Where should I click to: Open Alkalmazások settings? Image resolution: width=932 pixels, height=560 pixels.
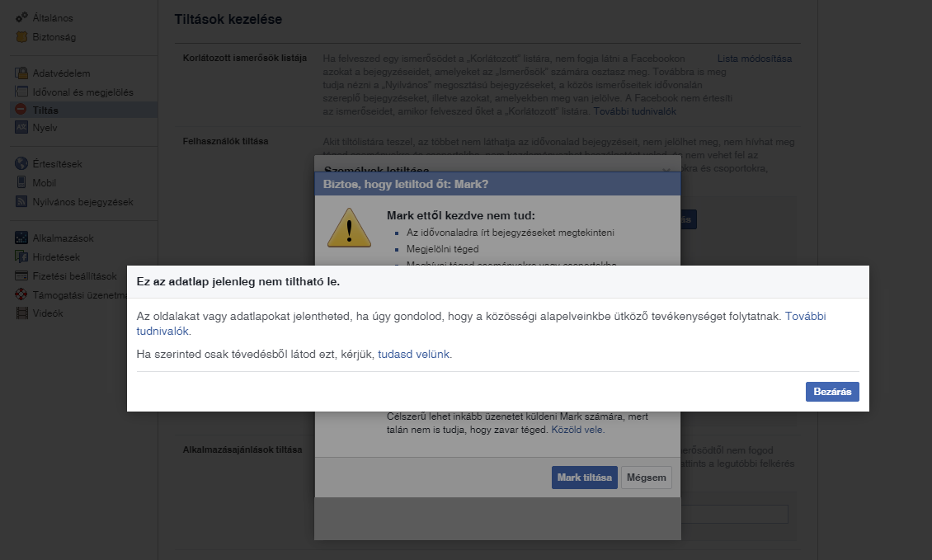(x=63, y=238)
